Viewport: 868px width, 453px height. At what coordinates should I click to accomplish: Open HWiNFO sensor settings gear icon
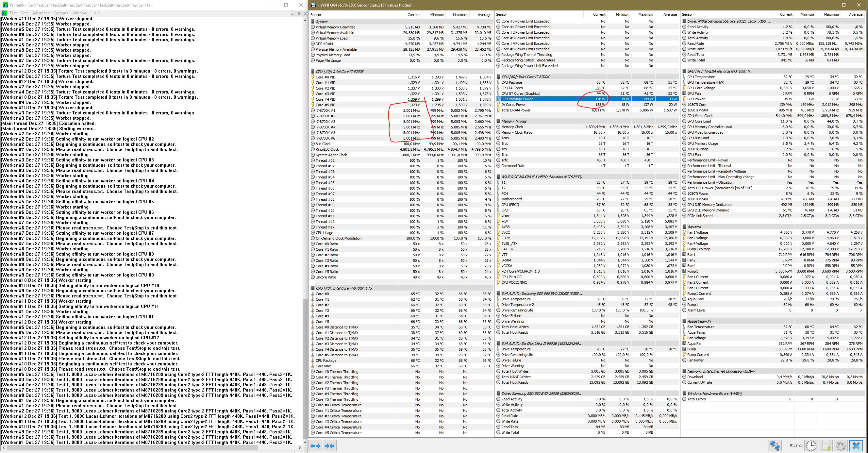[841, 445]
